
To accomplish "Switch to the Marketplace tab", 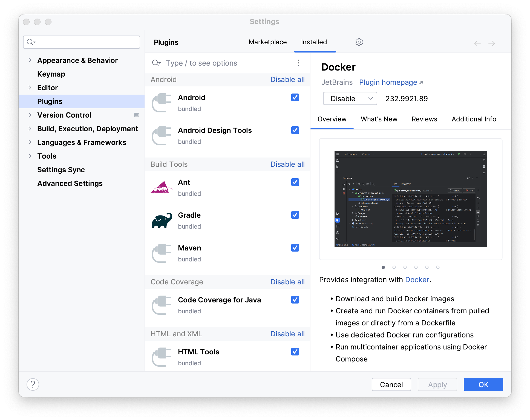I will (x=267, y=42).
